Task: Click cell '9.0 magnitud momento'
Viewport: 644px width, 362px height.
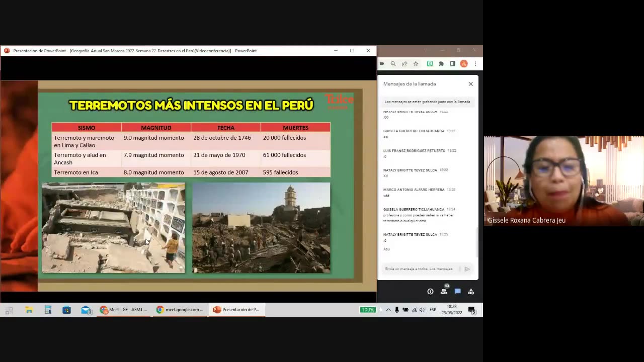Action: tap(156, 141)
